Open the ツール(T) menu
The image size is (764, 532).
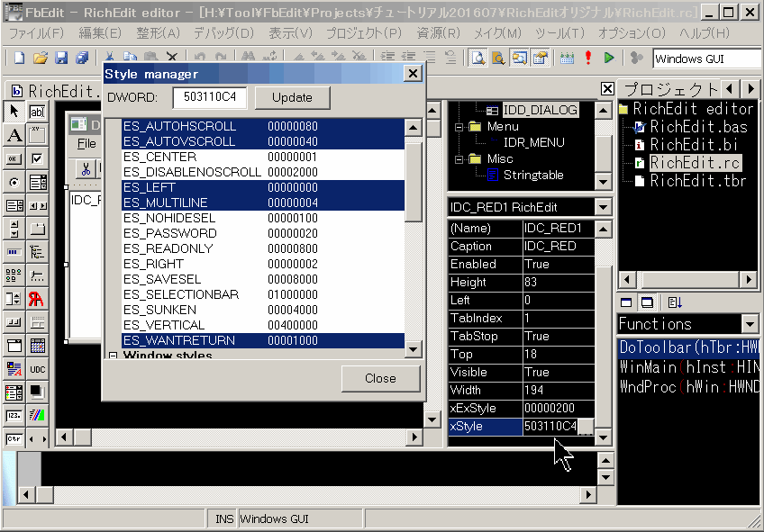point(559,33)
